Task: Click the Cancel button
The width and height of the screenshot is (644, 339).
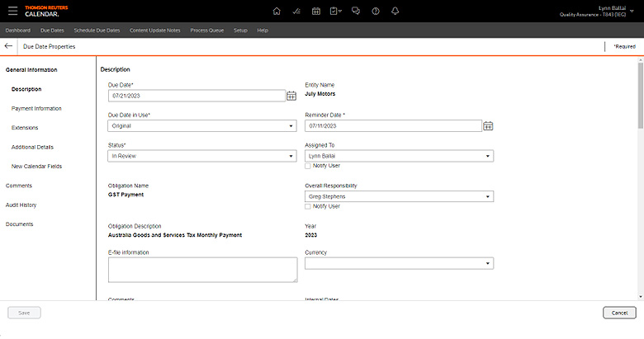Action: click(619, 313)
